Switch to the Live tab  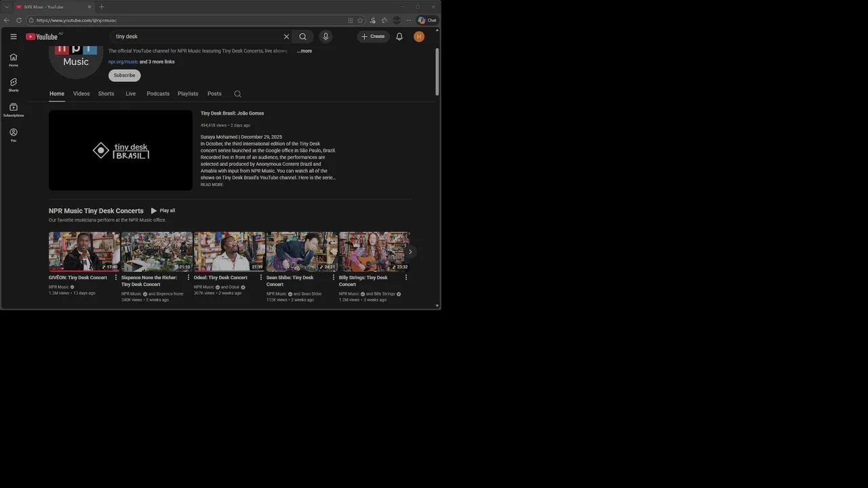131,94
